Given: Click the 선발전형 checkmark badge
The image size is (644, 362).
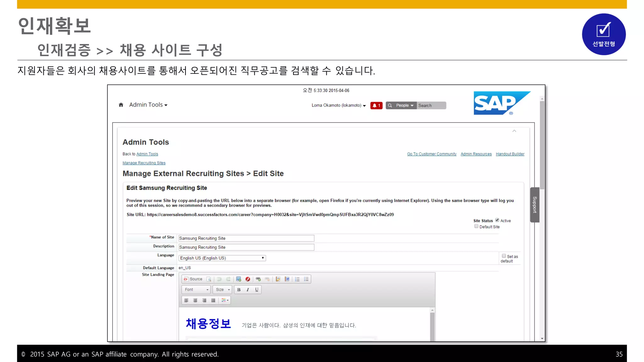Looking at the screenshot, I should pos(604,34).
